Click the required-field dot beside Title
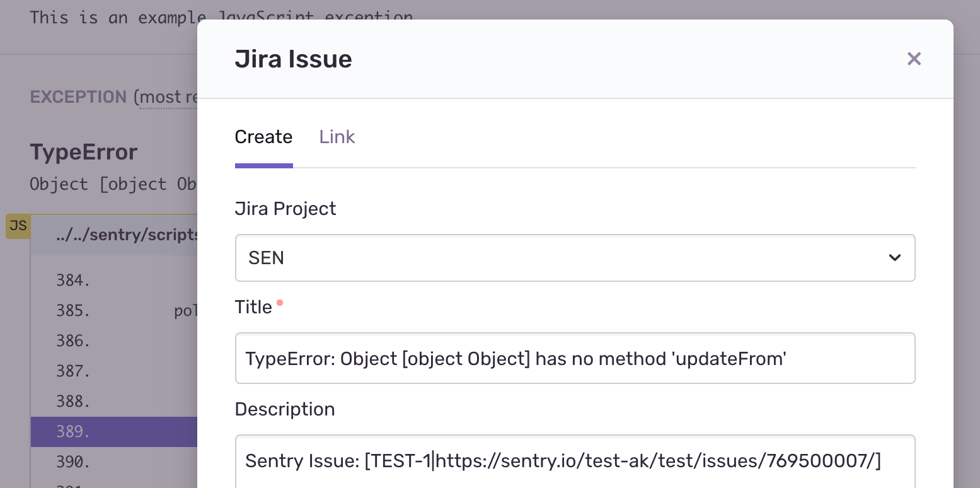Screen dimensions: 980x488 click(279, 303)
